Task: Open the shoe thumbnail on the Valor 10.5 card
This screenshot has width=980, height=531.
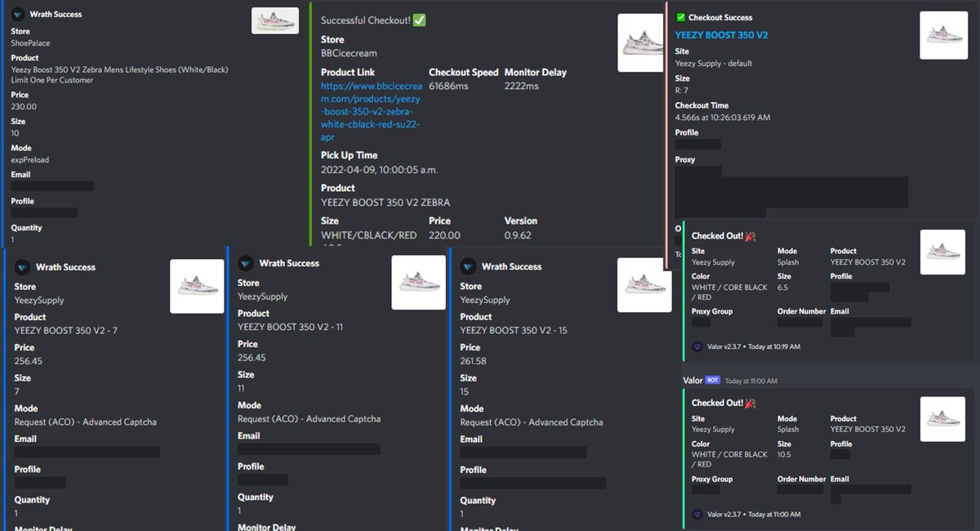Action: coord(943,419)
